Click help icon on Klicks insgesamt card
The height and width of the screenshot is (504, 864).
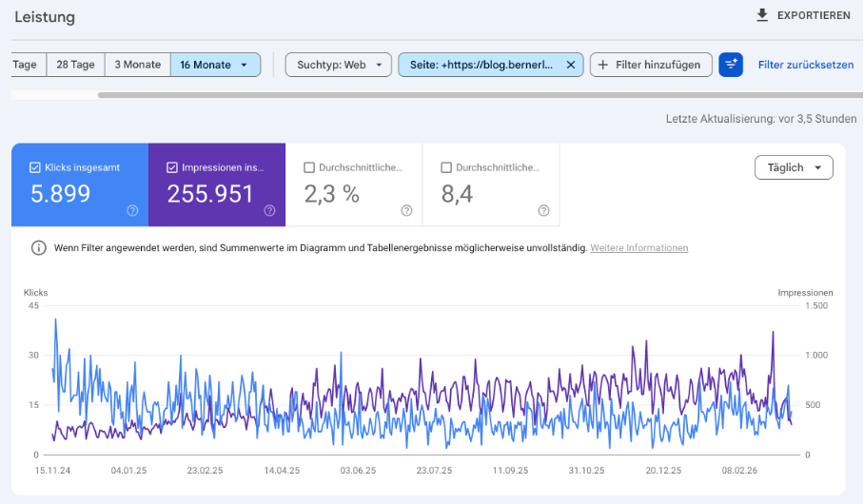pos(132,210)
